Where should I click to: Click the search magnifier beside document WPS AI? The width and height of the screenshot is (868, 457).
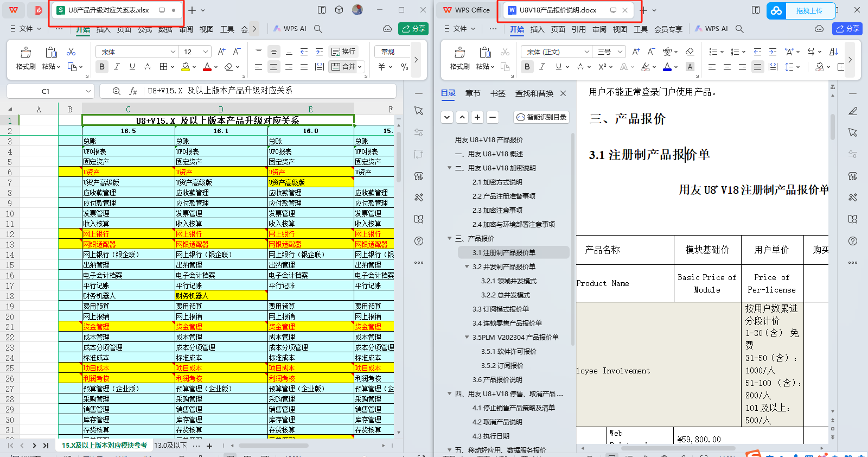[739, 29]
